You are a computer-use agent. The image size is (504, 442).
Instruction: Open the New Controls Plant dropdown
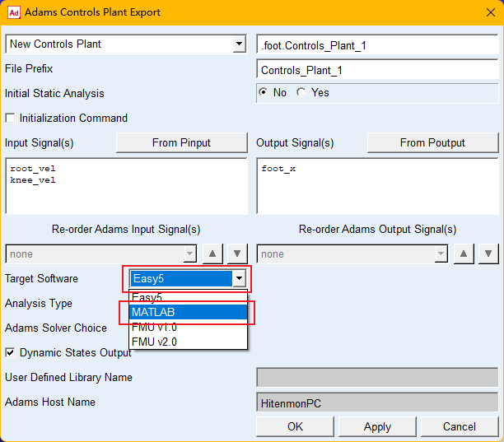(x=239, y=44)
